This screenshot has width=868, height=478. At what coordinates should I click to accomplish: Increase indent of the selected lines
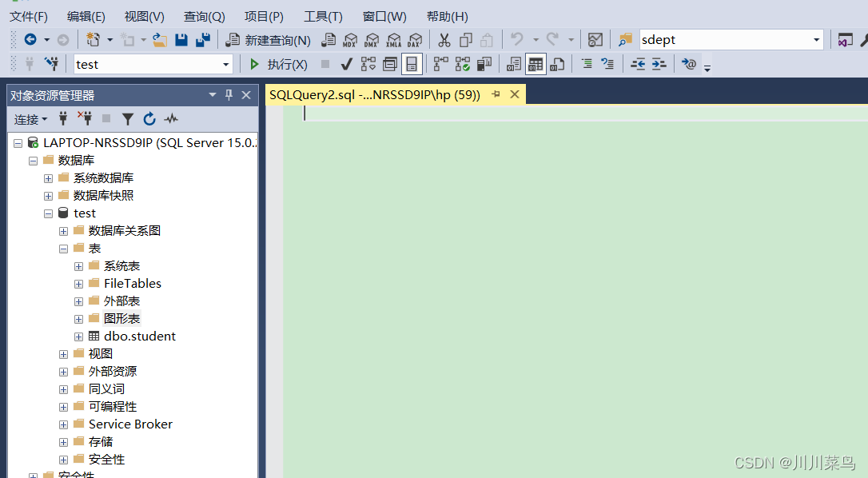[x=659, y=64]
